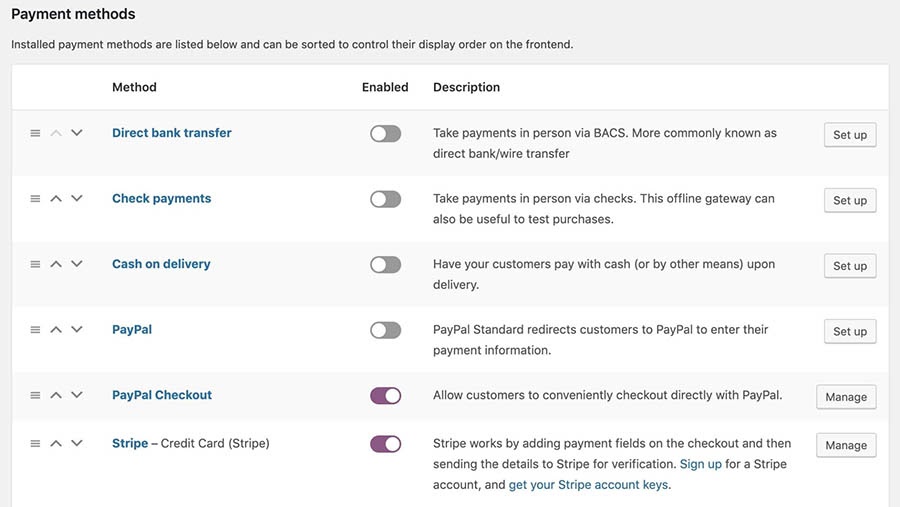Open the PayPal Checkout method link
The width and height of the screenshot is (900, 507).
click(162, 395)
